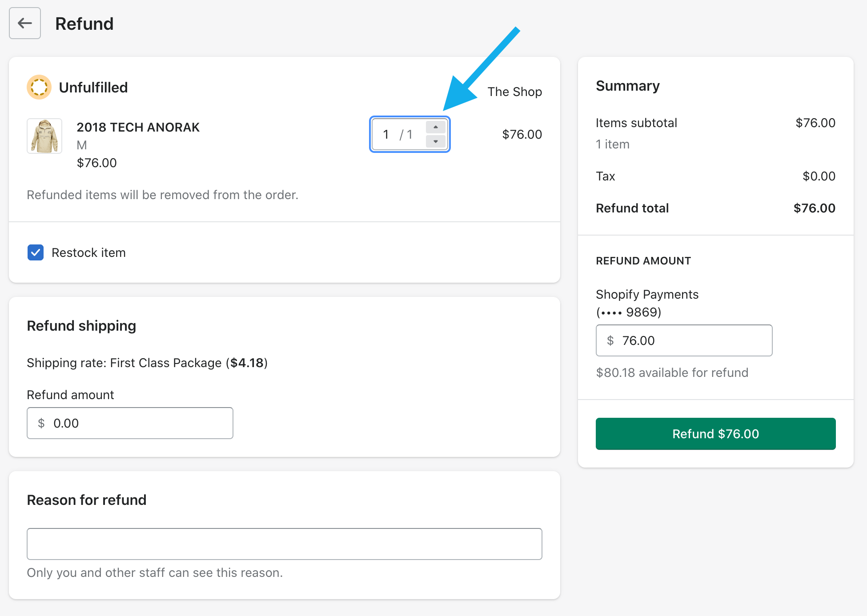Uncheck the Restock item checkbox
Image resolution: width=867 pixels, height=616 pixels.
(x=36, y=252)
